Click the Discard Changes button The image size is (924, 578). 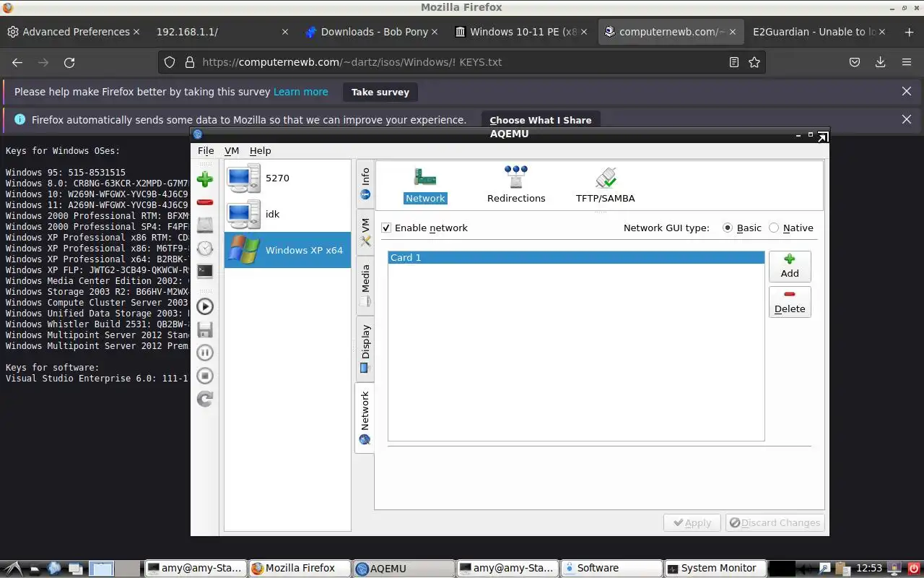tap(775, 522)
